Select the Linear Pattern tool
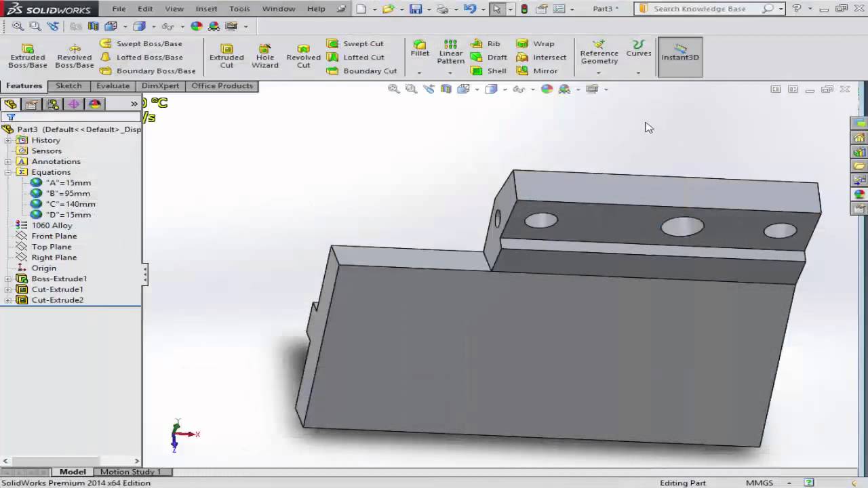This screenshot has width=868, height=488. [451, 52]
